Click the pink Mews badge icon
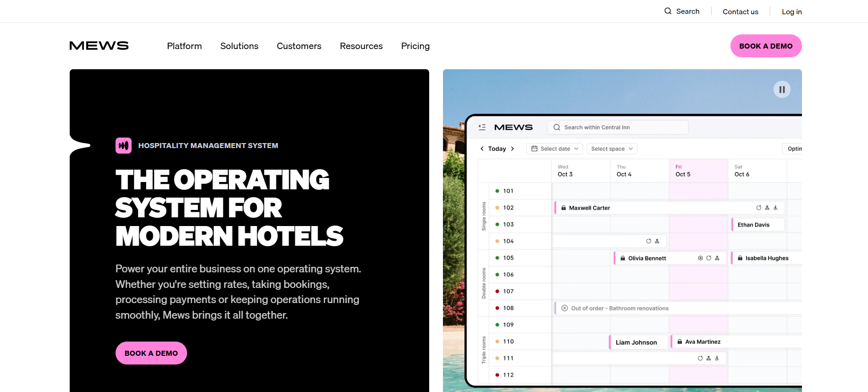This screenshot has height=392, width=868. tap(123, 145)
